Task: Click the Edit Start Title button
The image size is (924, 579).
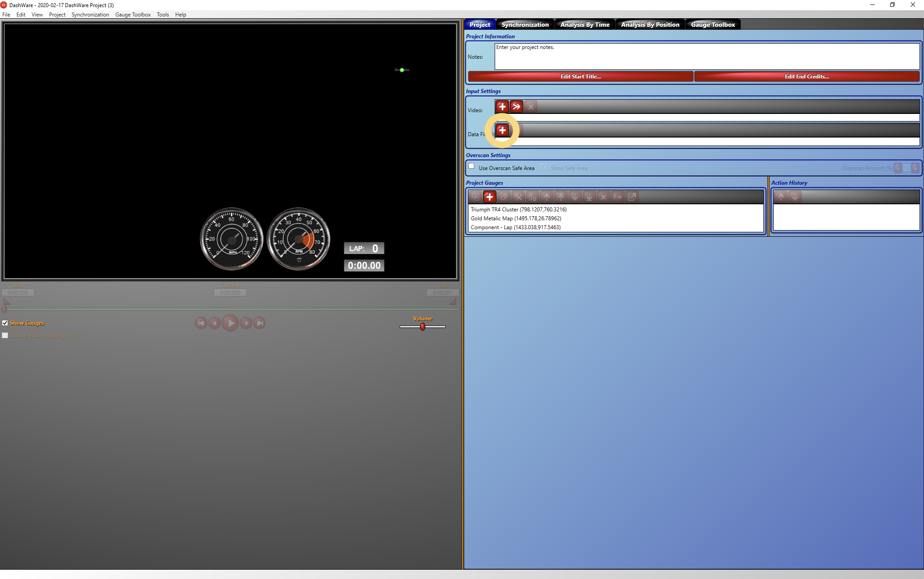Action: coord(580,77)
